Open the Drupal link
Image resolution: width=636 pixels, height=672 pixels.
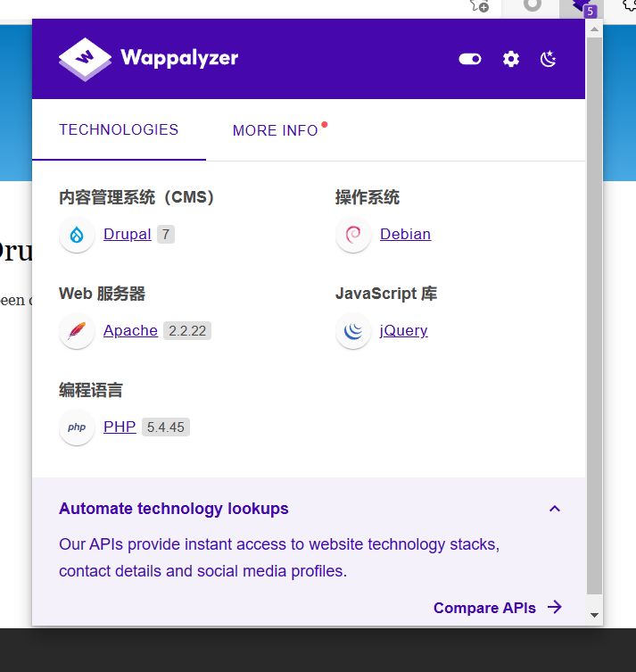coord(128,235)
